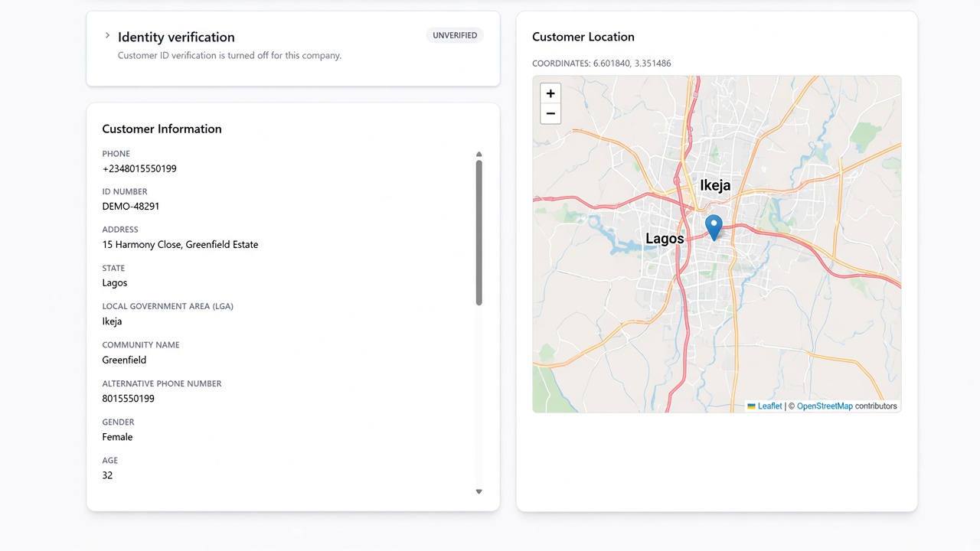
Task: Zoom out on the customer map
Action: 550,114
